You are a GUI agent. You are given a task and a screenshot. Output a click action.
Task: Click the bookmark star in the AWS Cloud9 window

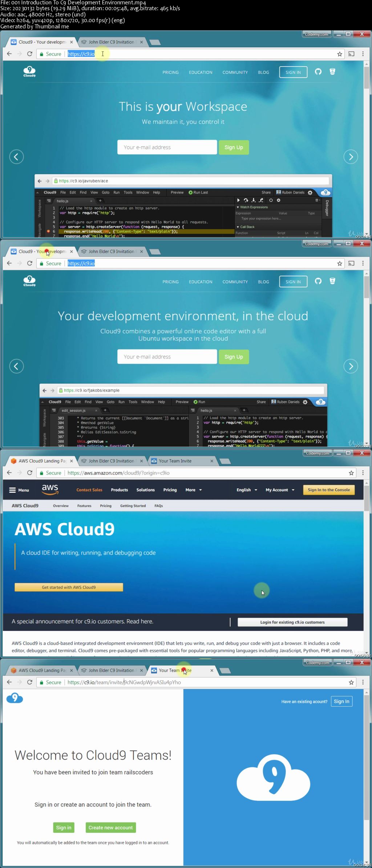click(351, 473)
